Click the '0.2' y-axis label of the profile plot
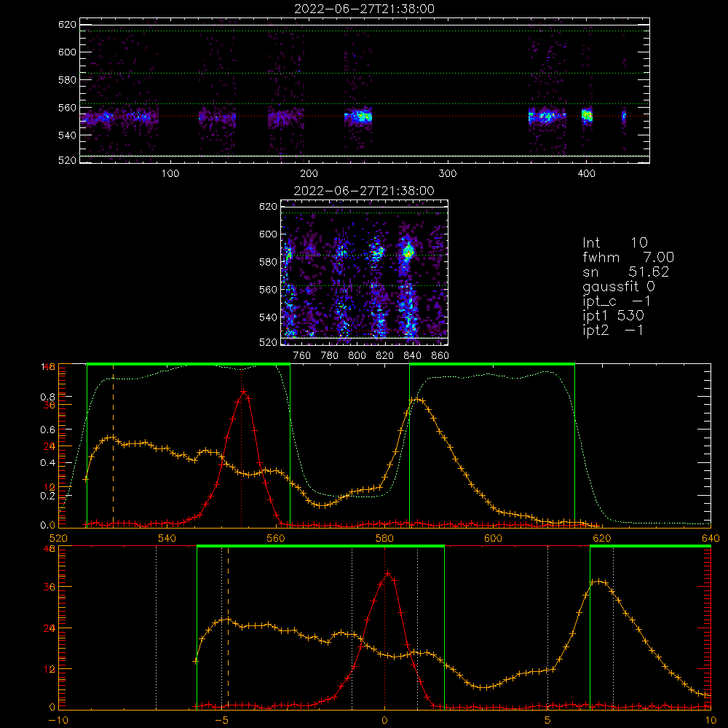 tap(48, 496)
